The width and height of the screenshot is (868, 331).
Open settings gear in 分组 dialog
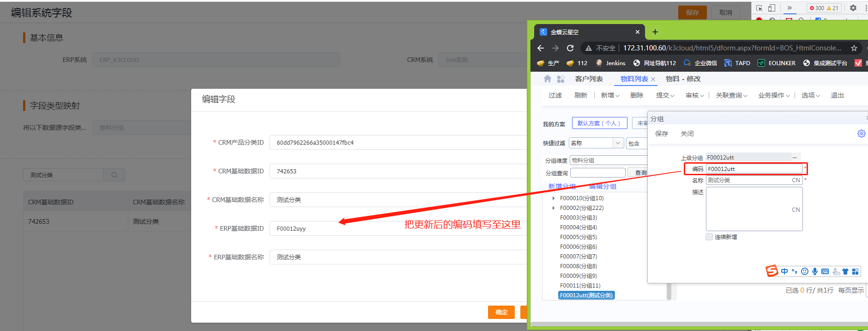(x=861, y=134)
